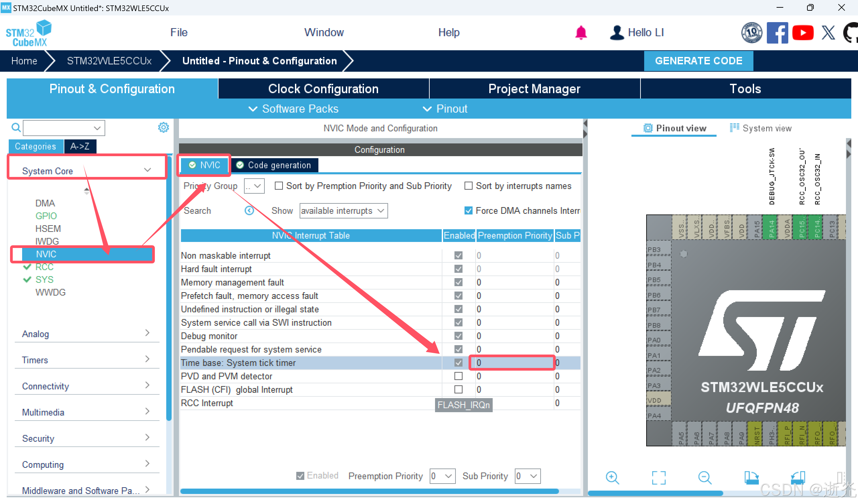
Task: Click the NVIC table horizontal scrollbar
Action: point(369,491)
